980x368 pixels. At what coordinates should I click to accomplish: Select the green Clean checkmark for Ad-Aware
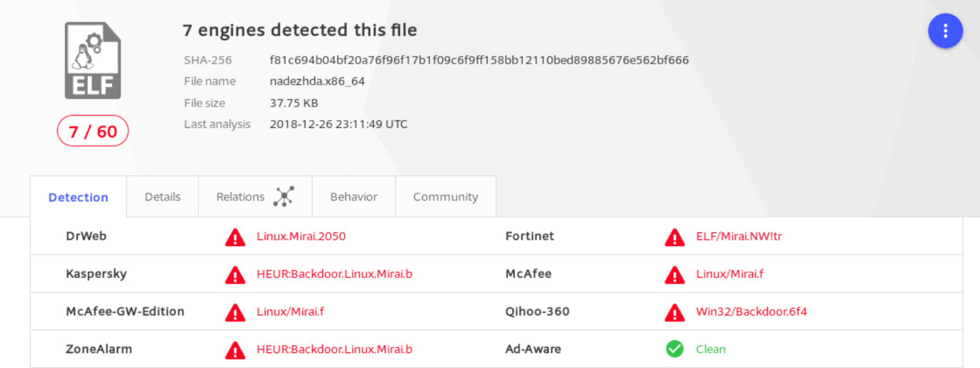coord(675,348)
